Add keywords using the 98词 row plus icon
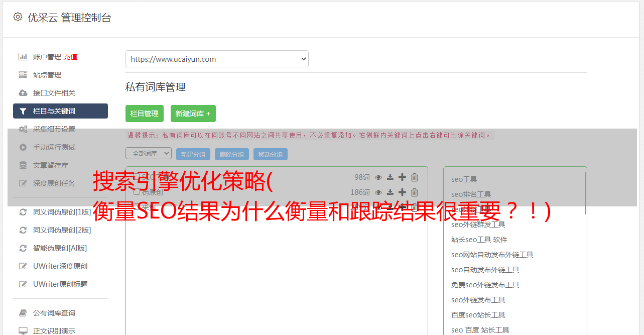644x335 pixels. click(402, 177)
